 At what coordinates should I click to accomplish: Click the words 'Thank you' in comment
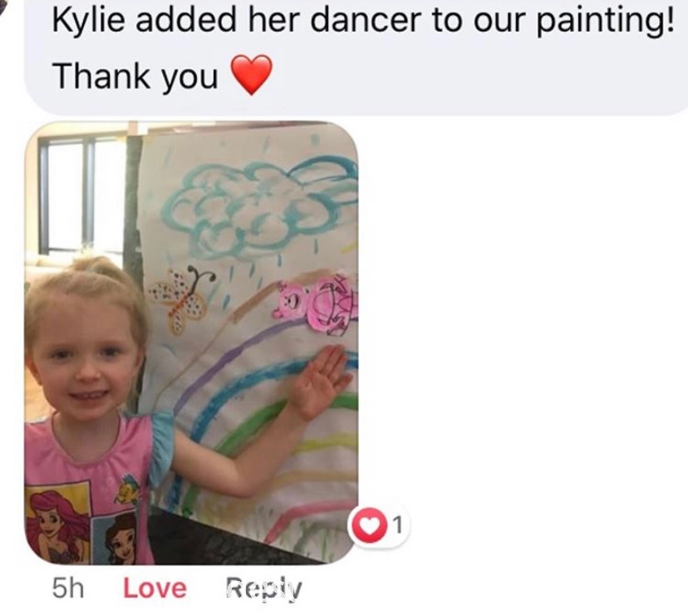[135, 76]
